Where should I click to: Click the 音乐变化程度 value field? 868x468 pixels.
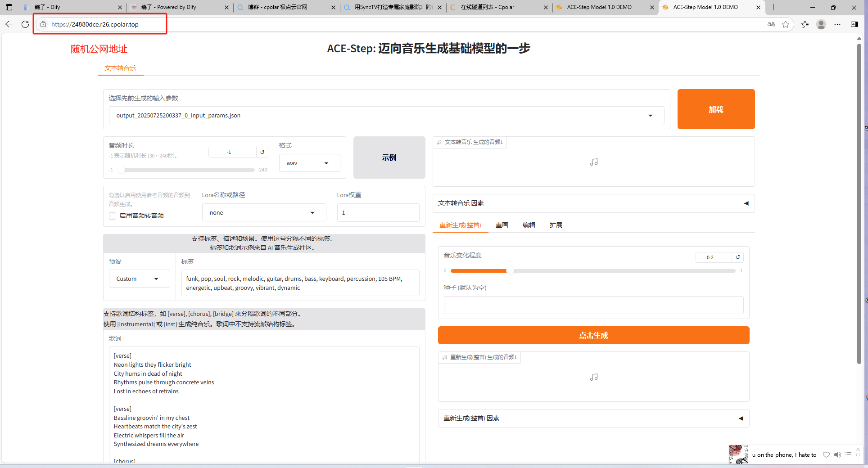(x=713, y=257)
